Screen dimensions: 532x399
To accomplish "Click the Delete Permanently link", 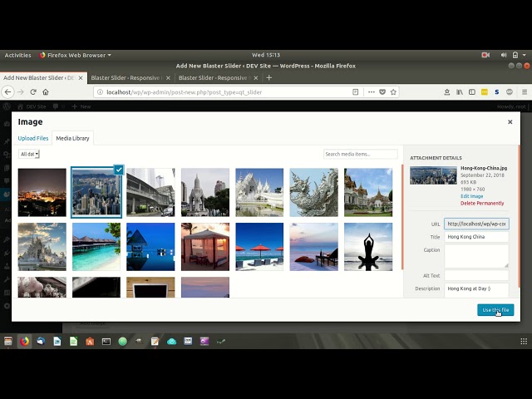I will (x=482, y=203).
